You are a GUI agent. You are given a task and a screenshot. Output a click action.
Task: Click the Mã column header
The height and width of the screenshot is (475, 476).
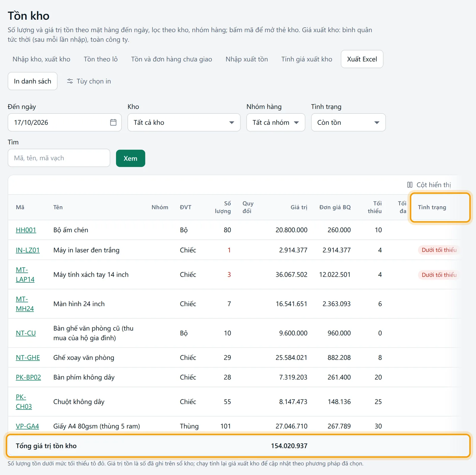pyautogui.click(x=20, y=207)
